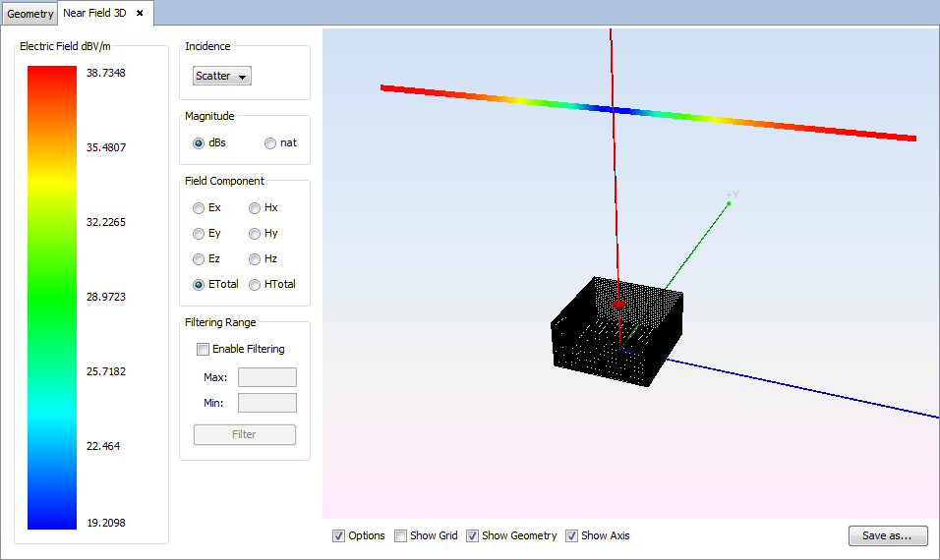
Task: Select the Hx field component
Action: tap(256, 207)
